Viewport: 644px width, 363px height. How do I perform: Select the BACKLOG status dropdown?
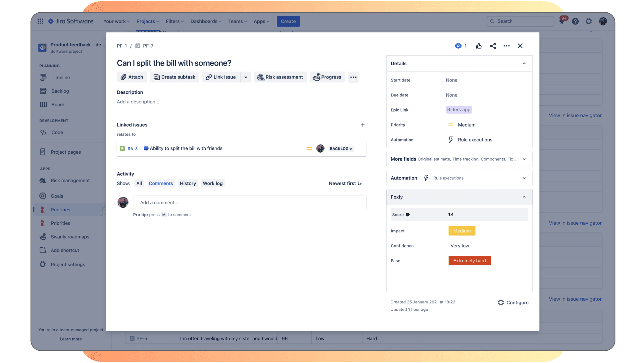(x=341, y=148)
